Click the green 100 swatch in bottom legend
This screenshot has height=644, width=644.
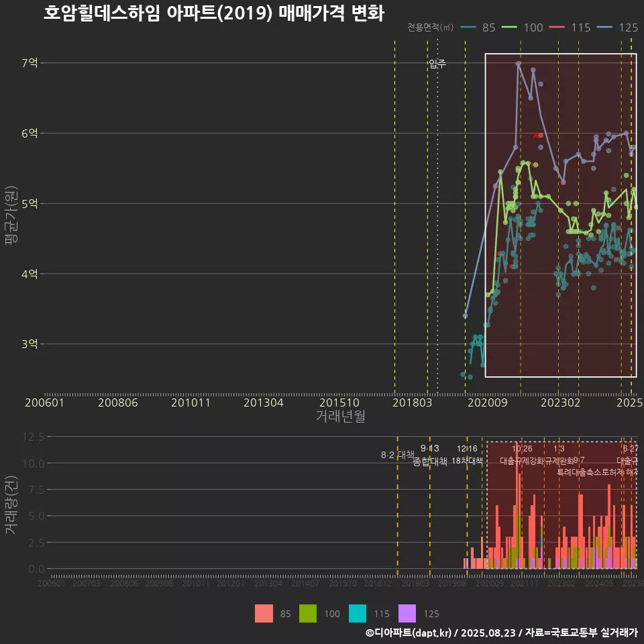(308, 614)
